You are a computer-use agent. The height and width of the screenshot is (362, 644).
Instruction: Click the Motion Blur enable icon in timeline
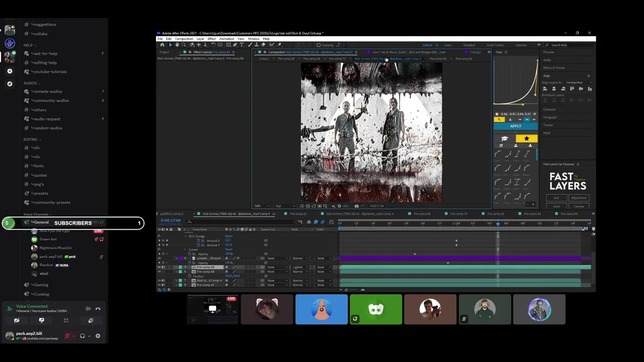(x=323, y=222)
